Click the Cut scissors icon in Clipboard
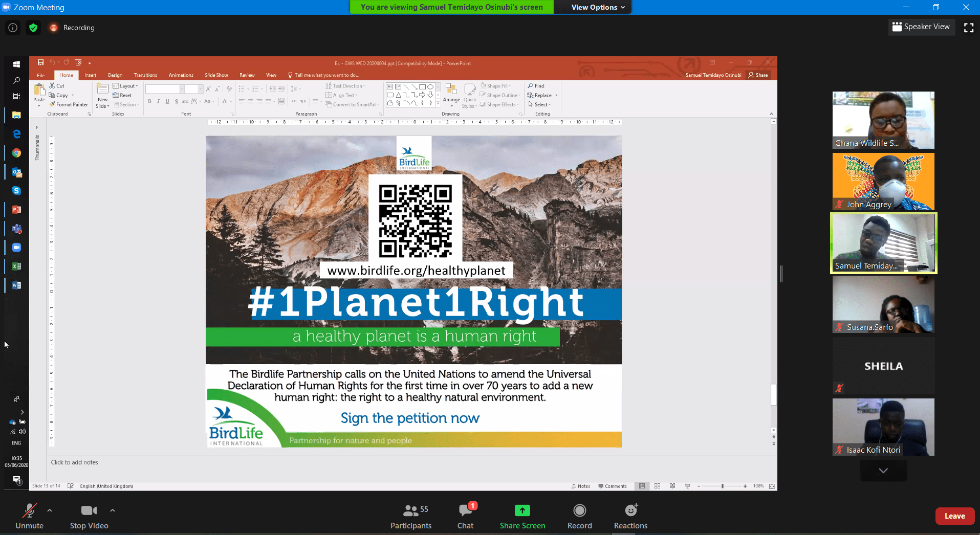This screenshot has height=535, width=980. [x=52, y=86]
